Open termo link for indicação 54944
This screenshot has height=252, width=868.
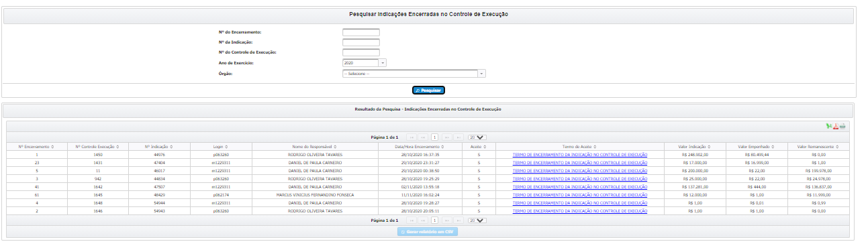580,202
